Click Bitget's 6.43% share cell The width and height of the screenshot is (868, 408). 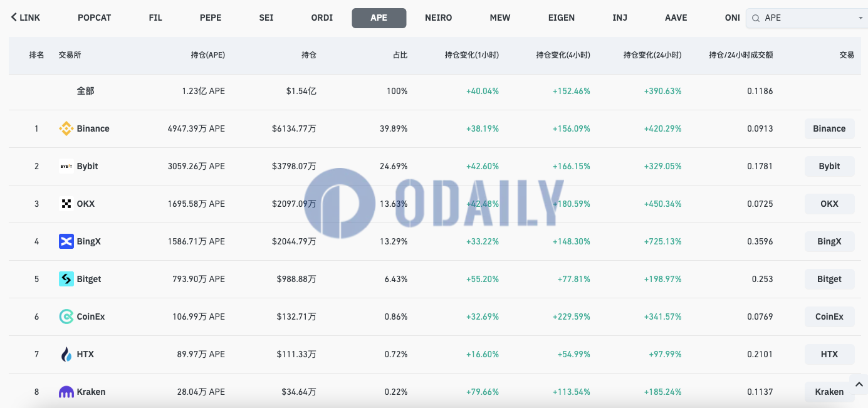[x=396, y=279]
